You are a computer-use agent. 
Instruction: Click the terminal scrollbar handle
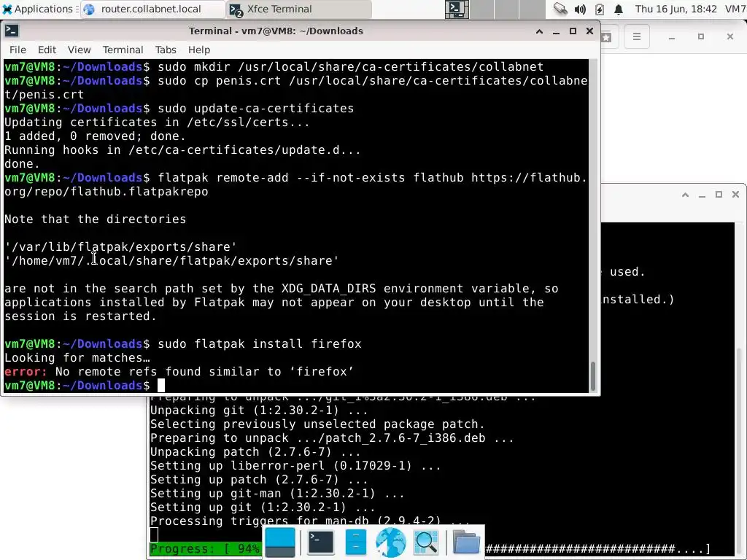pyautogui.click(x=593, y=376)
